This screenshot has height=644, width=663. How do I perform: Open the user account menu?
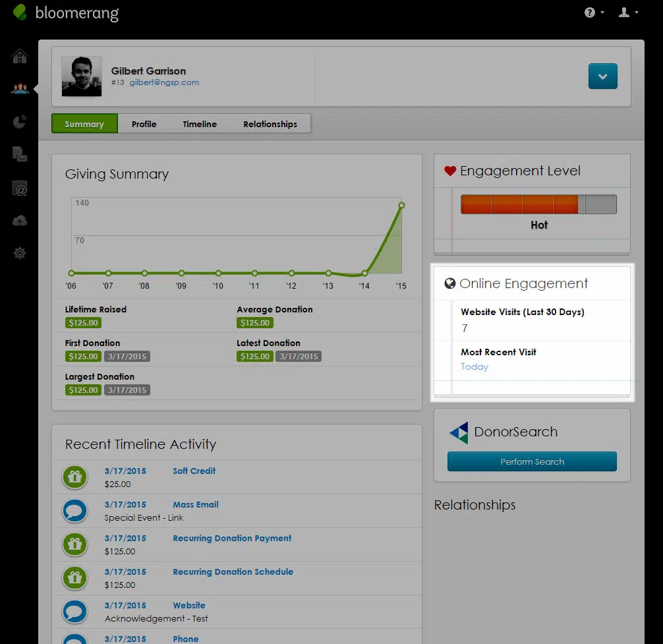[x=627, y=13]
